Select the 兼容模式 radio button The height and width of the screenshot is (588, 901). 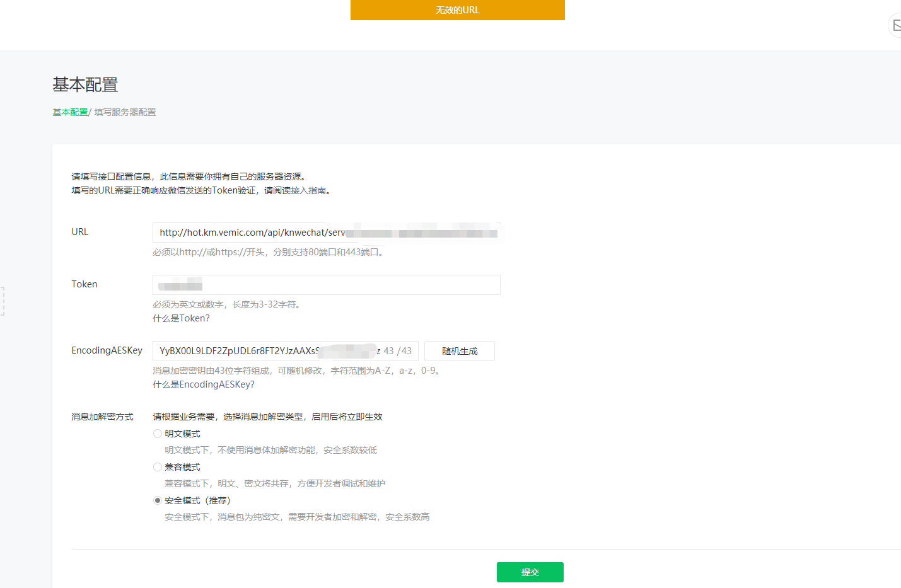158,467
